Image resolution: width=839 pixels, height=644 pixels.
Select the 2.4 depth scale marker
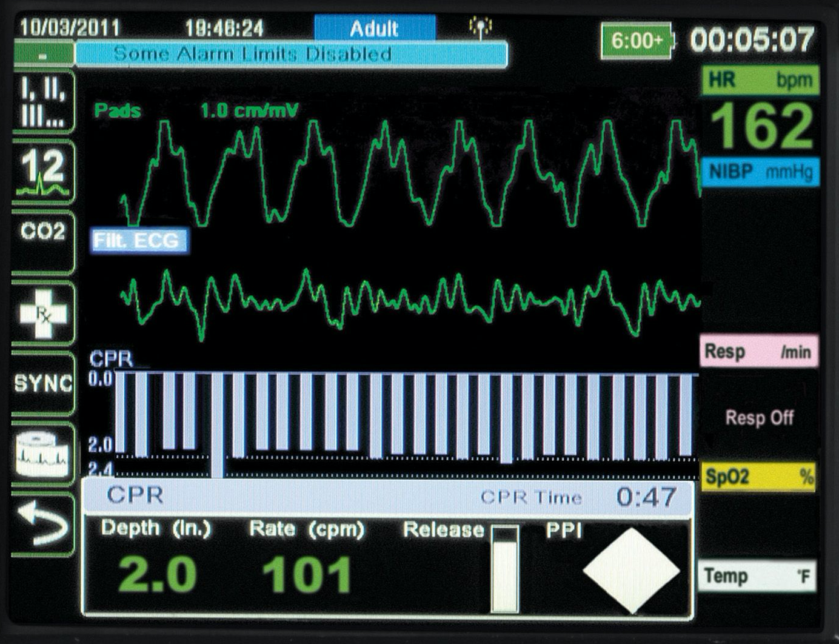[x=101, y=469]
